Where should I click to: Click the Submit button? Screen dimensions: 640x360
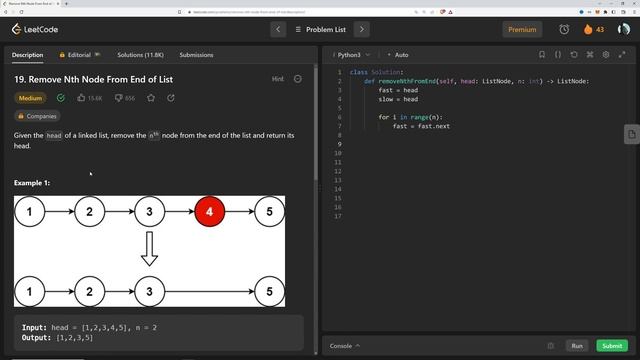[612, 346]
